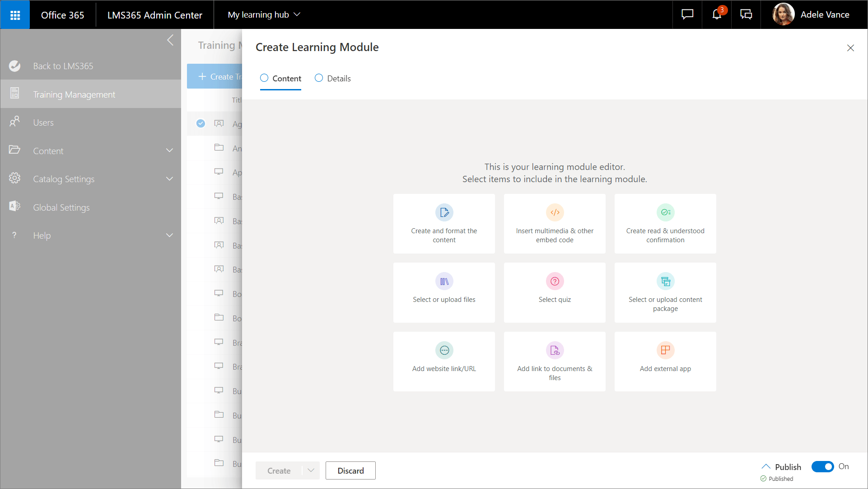Open Adele Vance's profile picture
Viewport: 868px width, 489px height.
pyautogui.click(x=783, y=14)
